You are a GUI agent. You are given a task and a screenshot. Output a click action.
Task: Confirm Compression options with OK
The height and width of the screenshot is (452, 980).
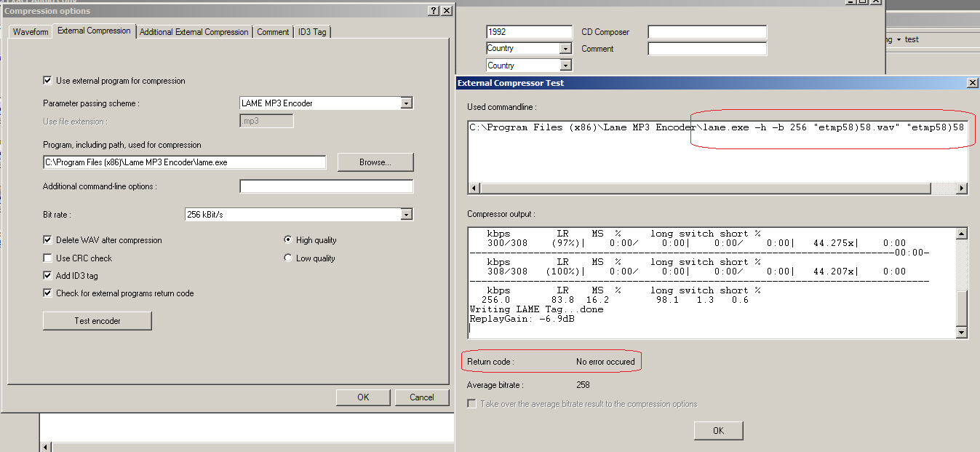(363, 397)
